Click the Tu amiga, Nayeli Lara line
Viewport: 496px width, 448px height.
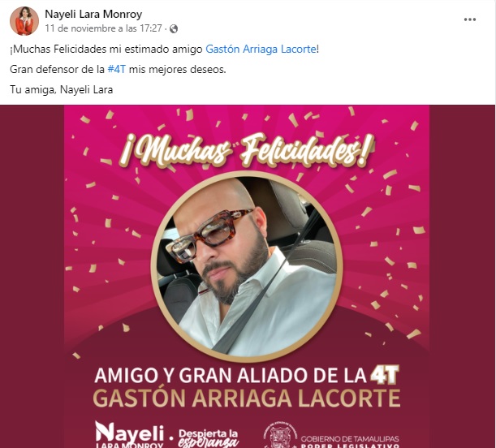[x=62, y=90]
